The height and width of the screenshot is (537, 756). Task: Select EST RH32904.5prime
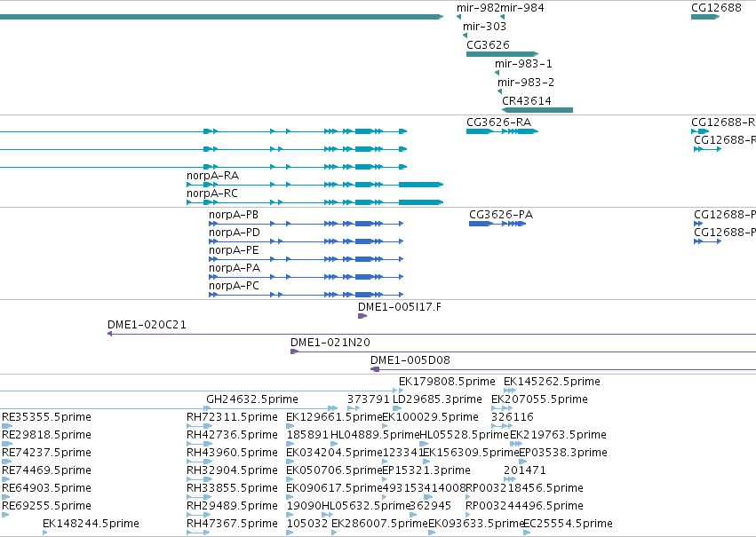[233, 471]
